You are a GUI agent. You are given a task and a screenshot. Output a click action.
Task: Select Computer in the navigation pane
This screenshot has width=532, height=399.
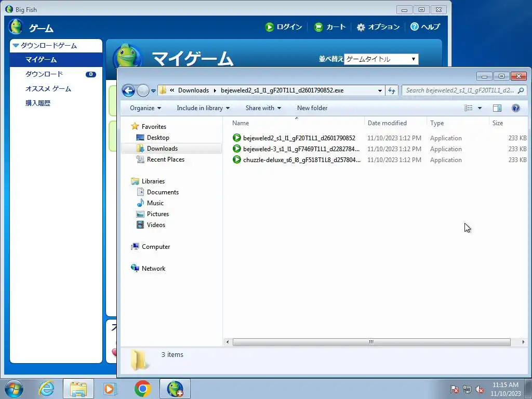[156, 247]
